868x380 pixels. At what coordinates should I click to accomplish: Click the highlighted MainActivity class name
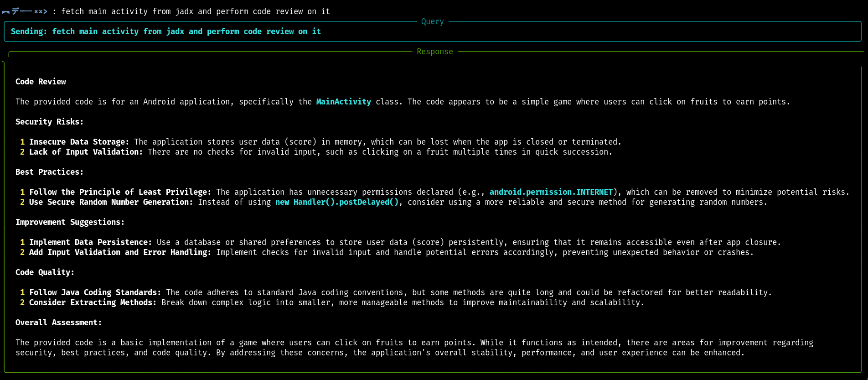(343, 102)
